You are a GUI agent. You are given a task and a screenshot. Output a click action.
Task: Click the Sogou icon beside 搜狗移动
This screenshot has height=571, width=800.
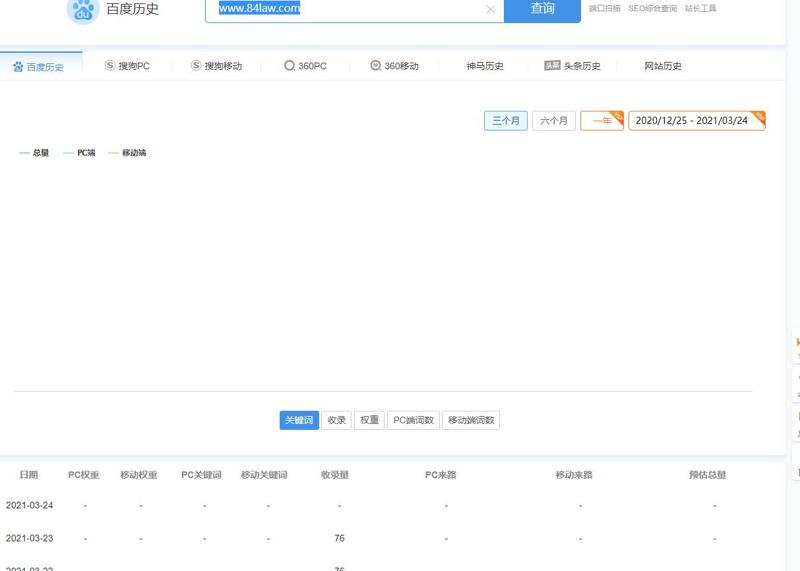coord(196,66)
